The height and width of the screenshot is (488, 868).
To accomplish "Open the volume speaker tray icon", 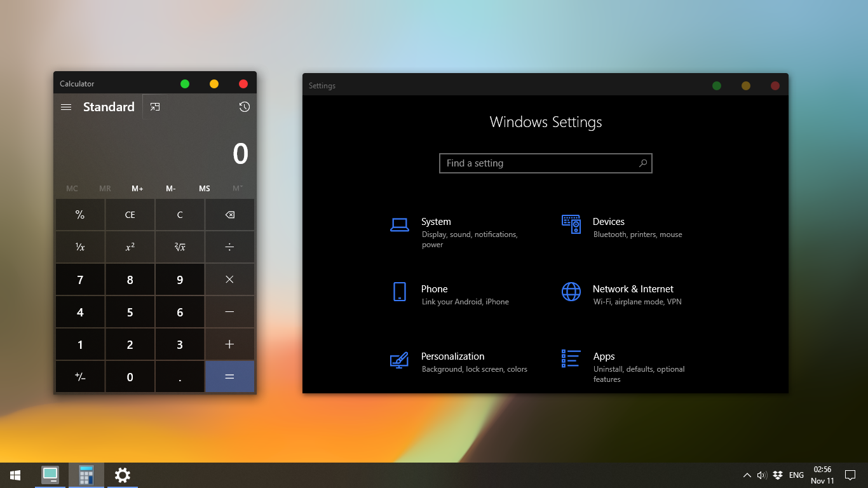I will pos(762,475).
